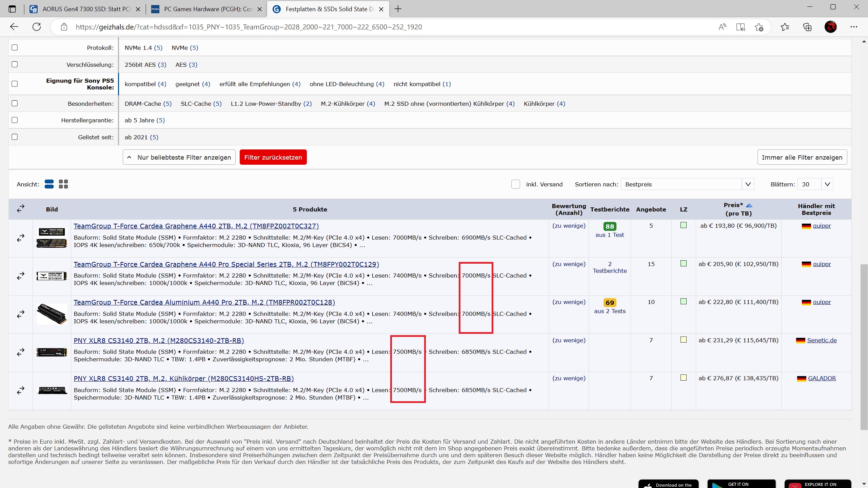Open the PNY XLR8 CS3140 Kühlkörper link
The width and height of the screenshot is (868, 488).
tap(184, 379)
